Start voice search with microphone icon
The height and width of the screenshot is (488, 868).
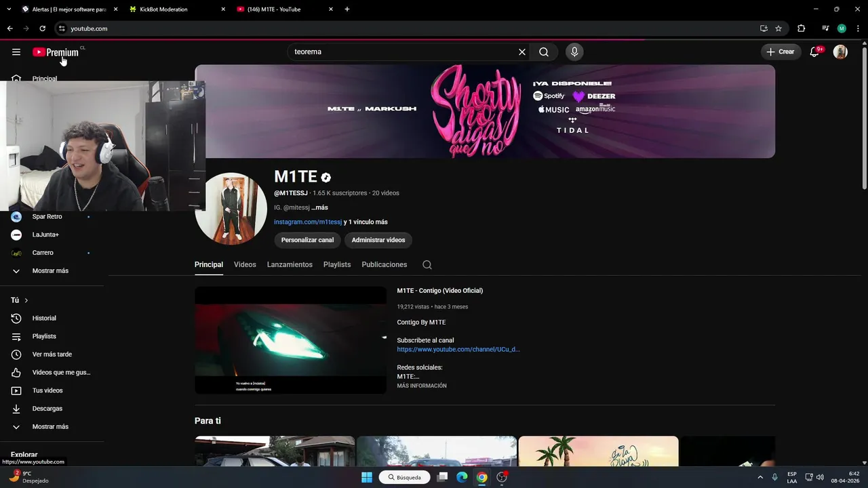tap(574, 52)
